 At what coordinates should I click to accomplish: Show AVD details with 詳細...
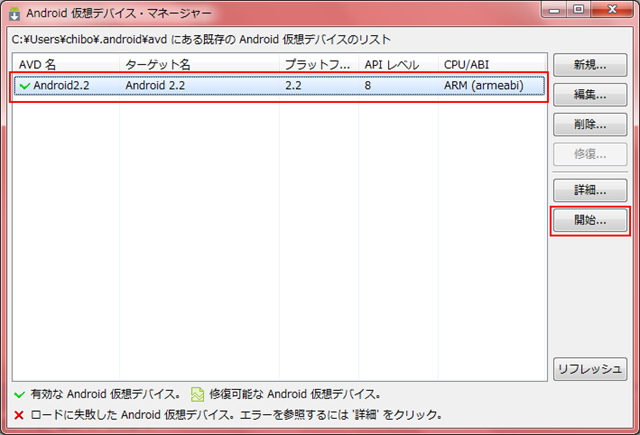pyautogui.click(x=590, y=190)
